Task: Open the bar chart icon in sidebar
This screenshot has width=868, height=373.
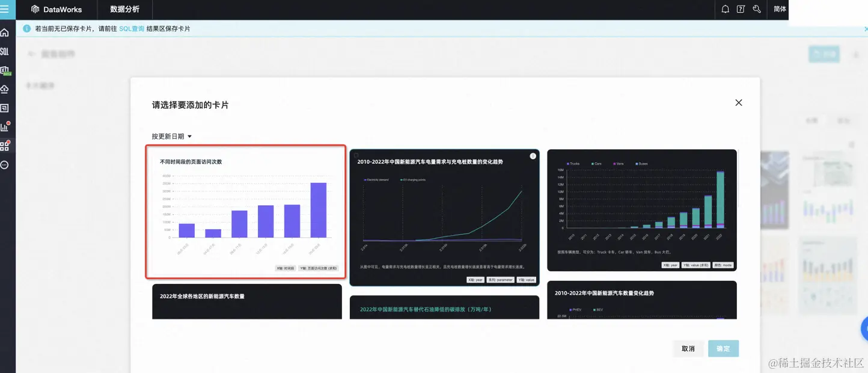Action: tap(5, 127)
